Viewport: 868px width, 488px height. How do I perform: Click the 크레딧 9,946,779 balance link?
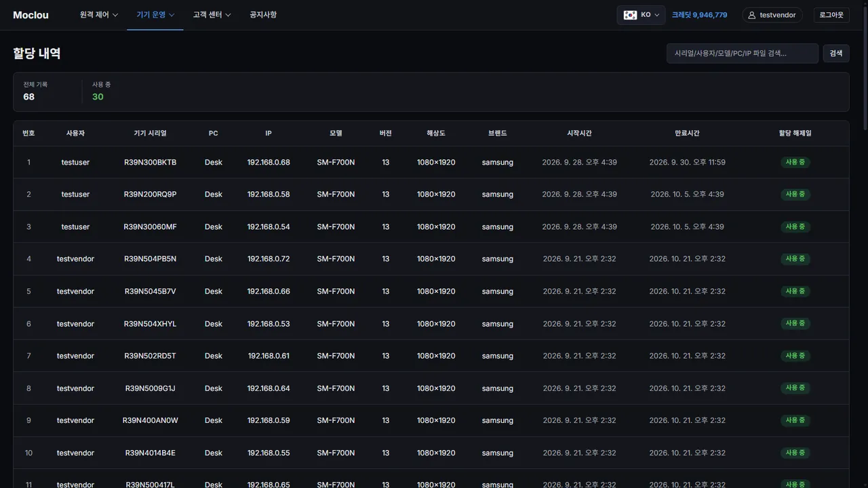(700, 15)
